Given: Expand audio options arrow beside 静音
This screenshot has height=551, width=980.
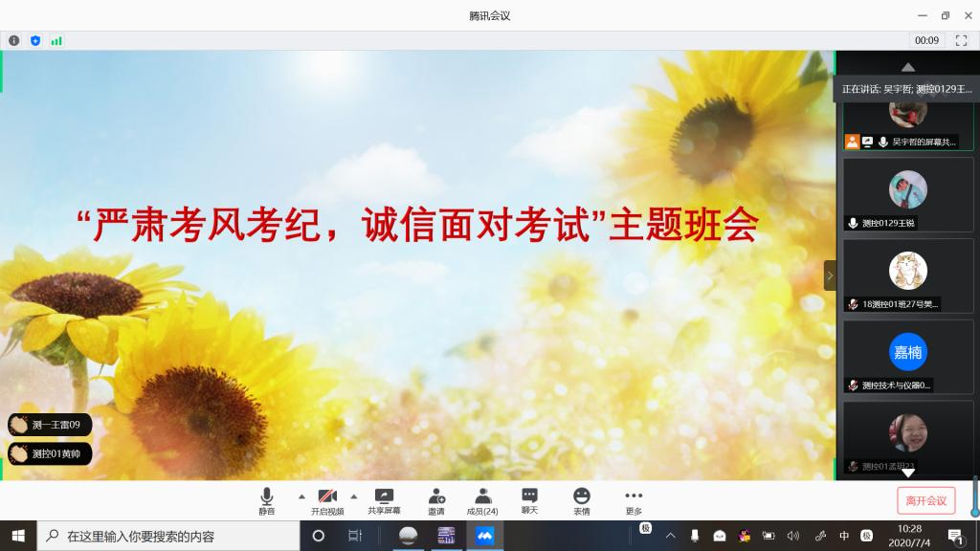Looking at the screenshot, I should [x=301, y=496].
